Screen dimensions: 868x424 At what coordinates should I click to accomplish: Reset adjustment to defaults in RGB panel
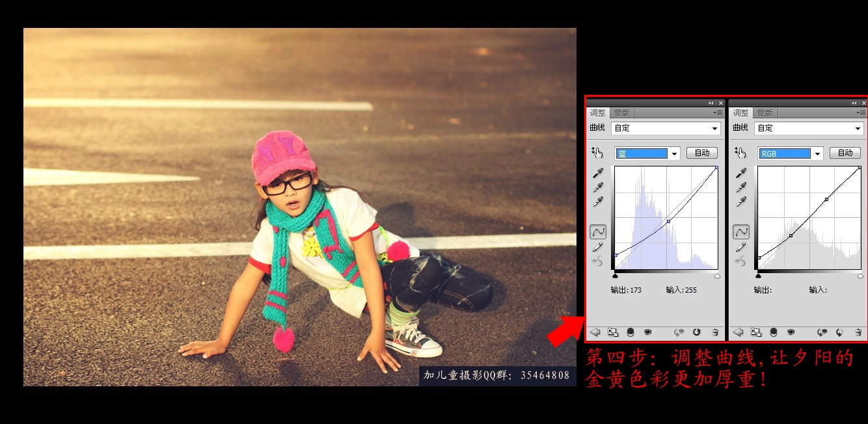(840, 332)
